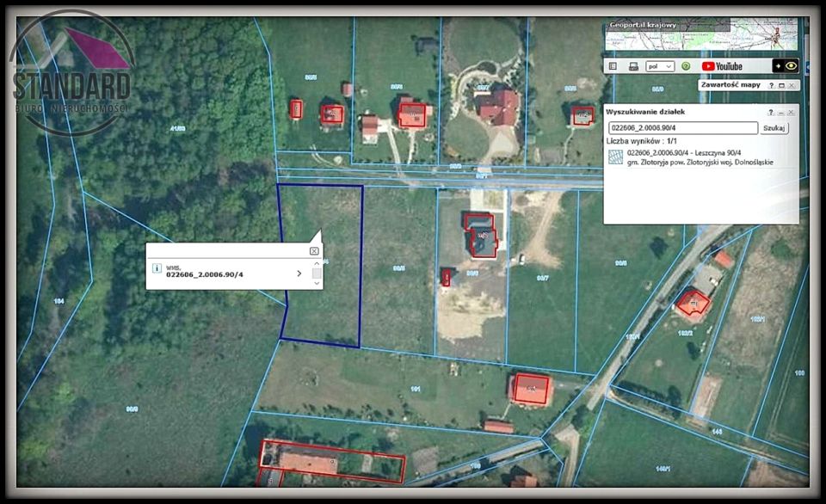Screen dimensions: 826x504
Task: Expand WMS parcel details with chevron arrow
Action: click(x=299, y=274)
